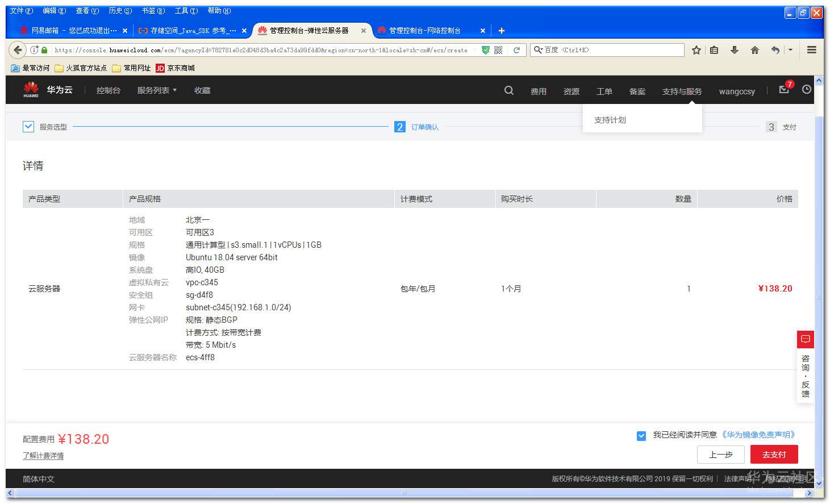
Task: Open the 了解计费详情 link
Action: click(x=43, y=456)
